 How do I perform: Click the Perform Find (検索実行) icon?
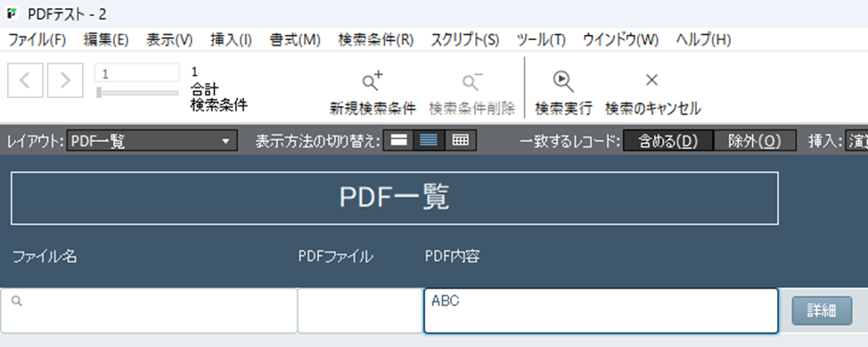point(563,81)
